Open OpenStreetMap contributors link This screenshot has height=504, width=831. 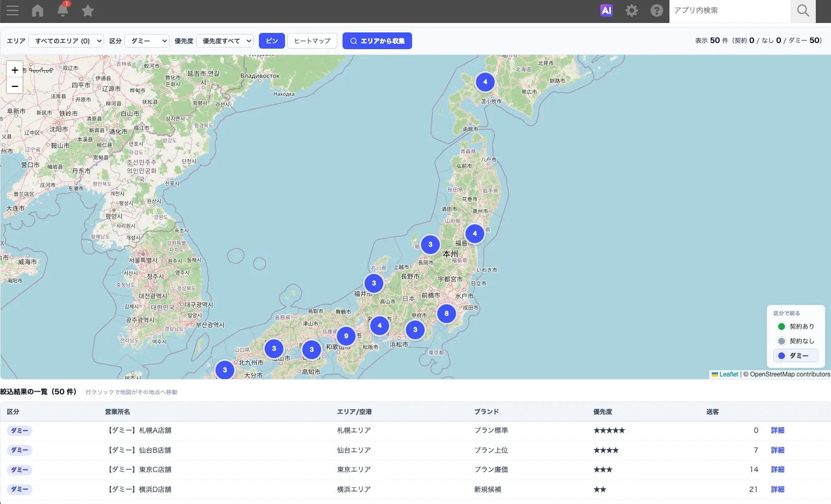[790, 374]
